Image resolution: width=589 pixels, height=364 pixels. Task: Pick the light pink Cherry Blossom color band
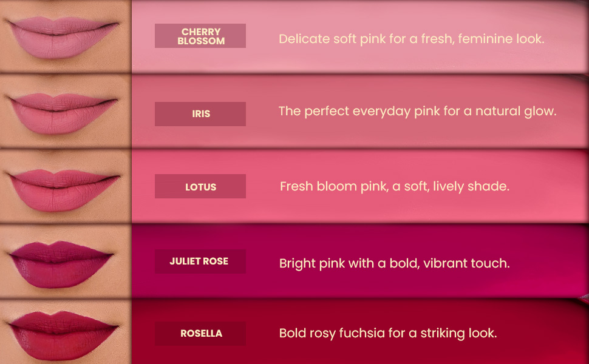pos(360,36)
